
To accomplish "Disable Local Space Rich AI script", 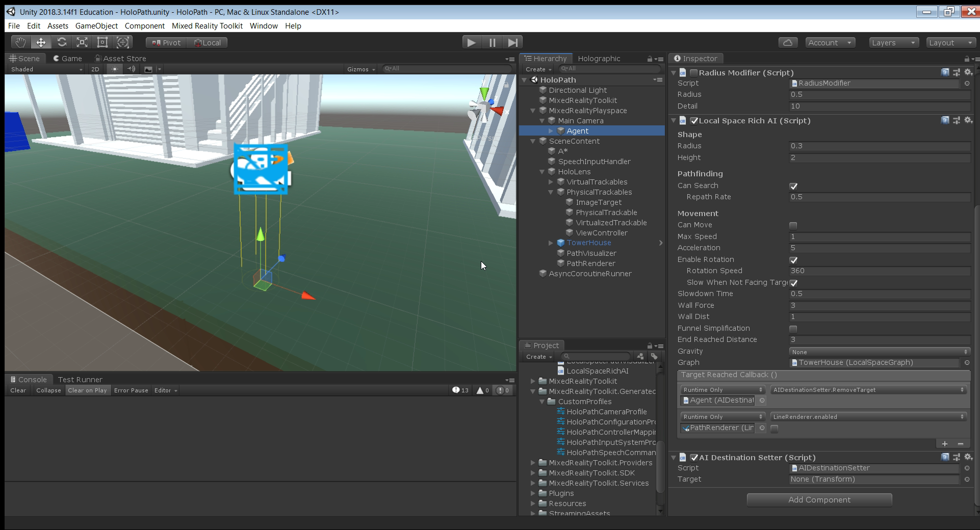I will (x=693, y=121).
